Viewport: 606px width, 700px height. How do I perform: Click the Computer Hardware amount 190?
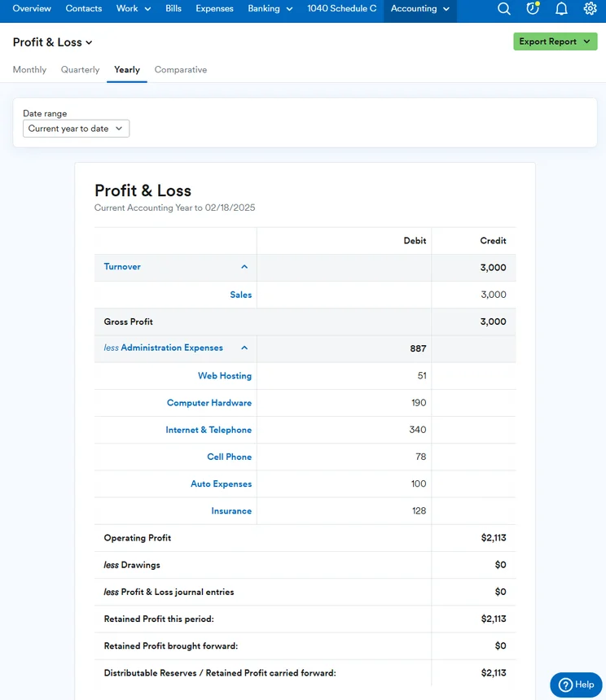(419, 403)
